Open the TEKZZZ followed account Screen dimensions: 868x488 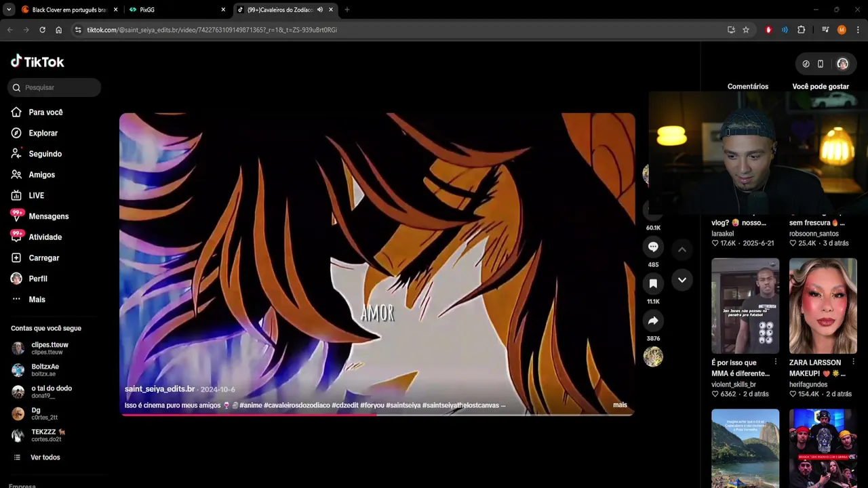coord(39,435)
